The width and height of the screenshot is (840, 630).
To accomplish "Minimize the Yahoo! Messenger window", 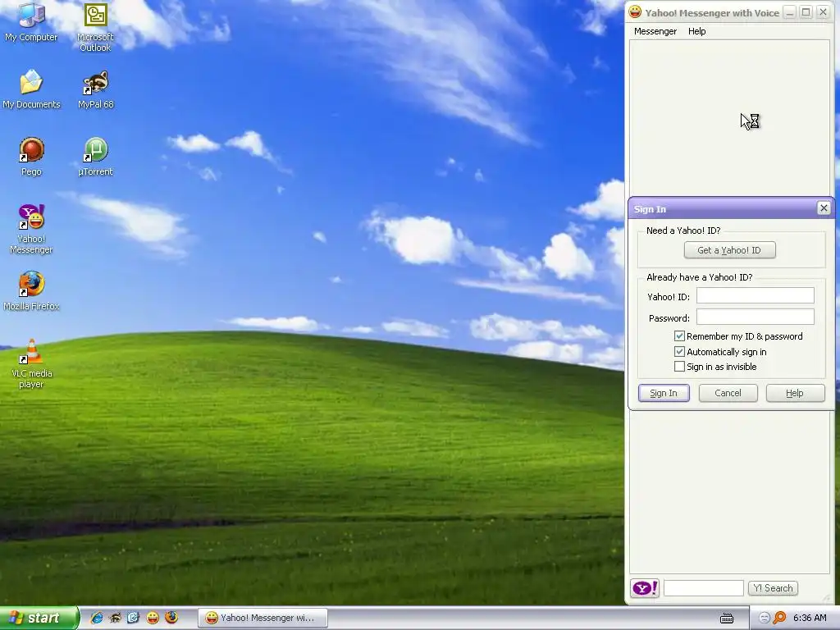I will 790,12.
